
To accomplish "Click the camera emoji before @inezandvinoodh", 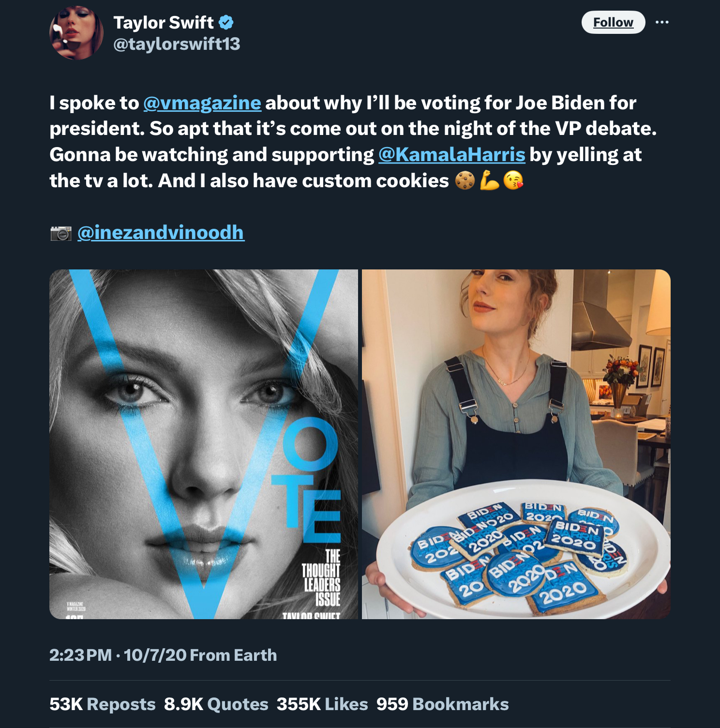I will (x=61, y=233).
